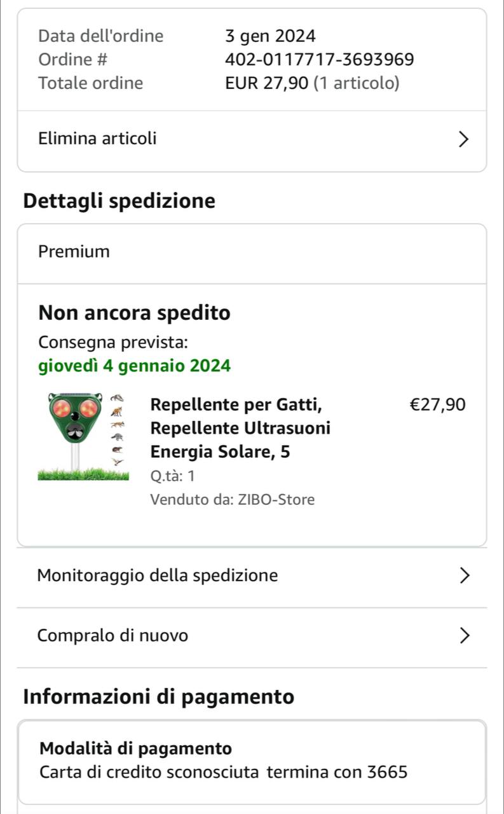Screen dimensions: 504x814
Task: Tap the Modalità di pagamento heading
Action: coord(135,748)
